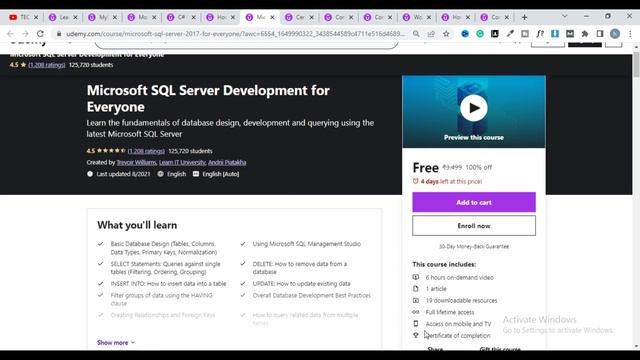Switch to the Wo tab
This screenshot has height=360, width=640.
click(417, 17)
